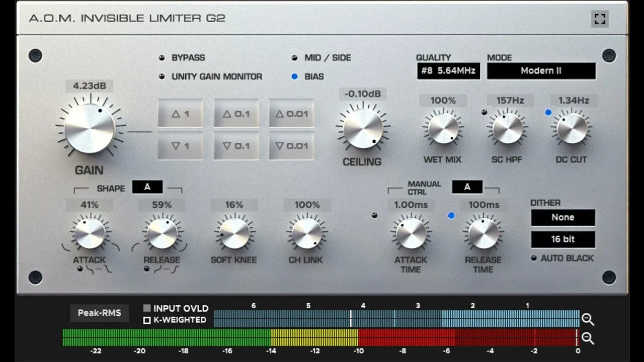Image resolution: width=644 pixels, height=362 pixels.
Task: Click the DC CUT knob
Action: [572, 129]
